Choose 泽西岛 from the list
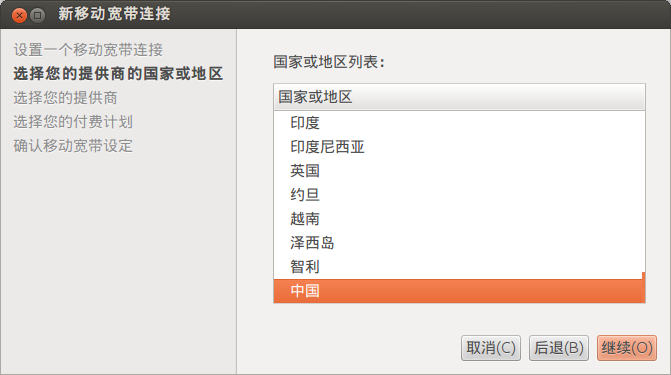This screenshot has height=375, width=671. pos(459,243)
